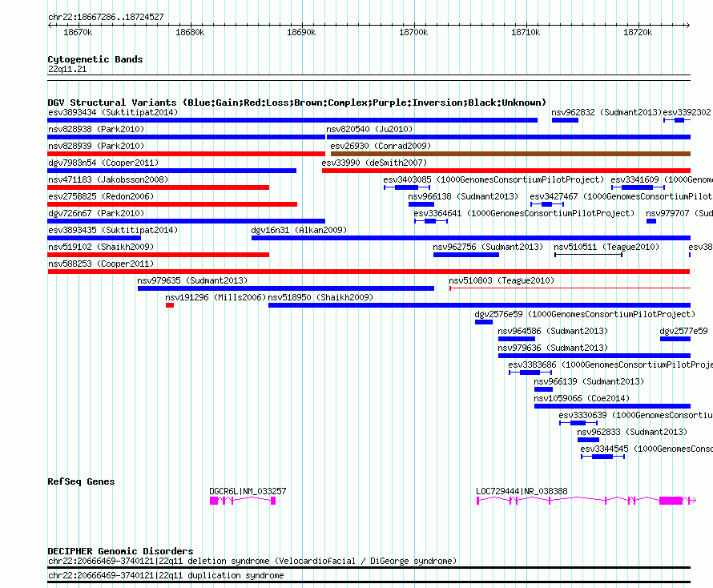Screen dimensions: 713x588
Task: Select the dgv726n67 (Park2010) variant
Action: pyautogui.click(x=186, y=221)
